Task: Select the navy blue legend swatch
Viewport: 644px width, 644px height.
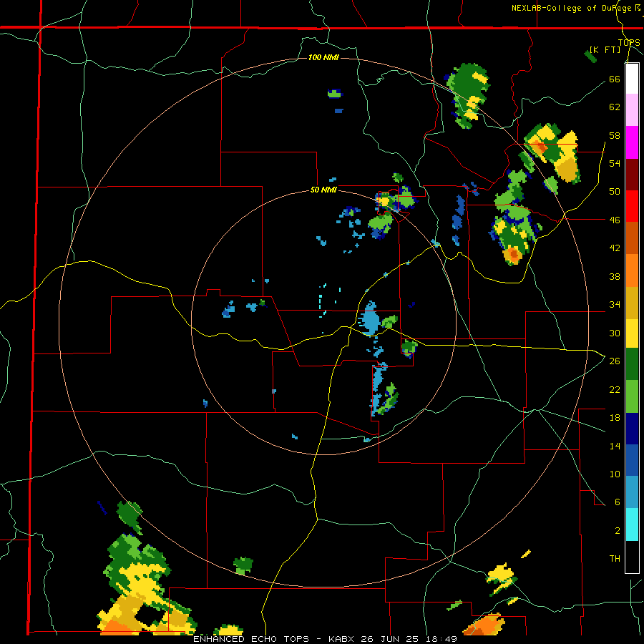Action: 632,429
